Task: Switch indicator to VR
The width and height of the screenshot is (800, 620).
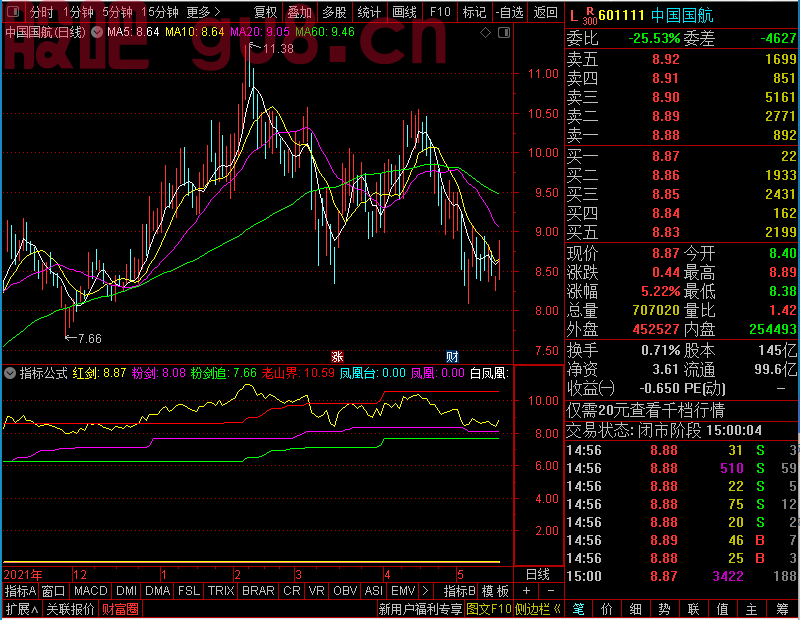Action: click(x=316, y=591)
